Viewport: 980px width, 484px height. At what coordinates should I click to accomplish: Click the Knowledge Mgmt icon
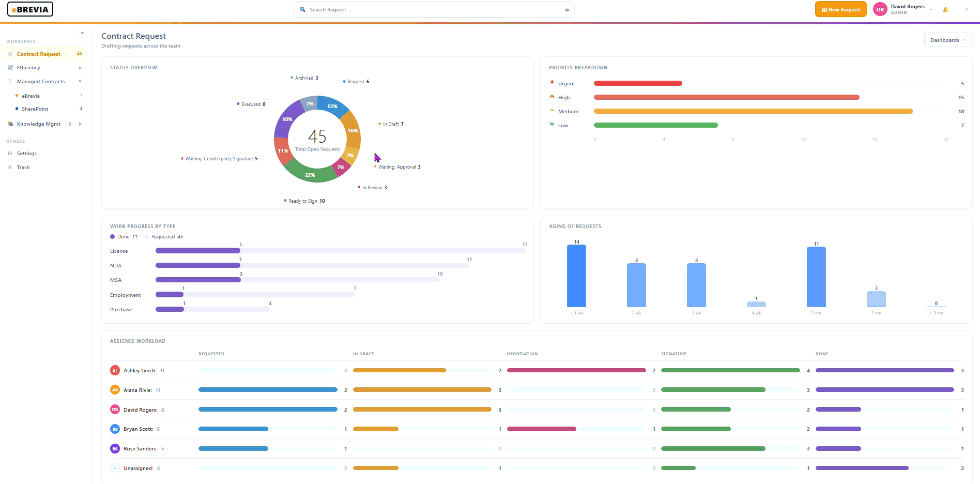coord(10,124)
